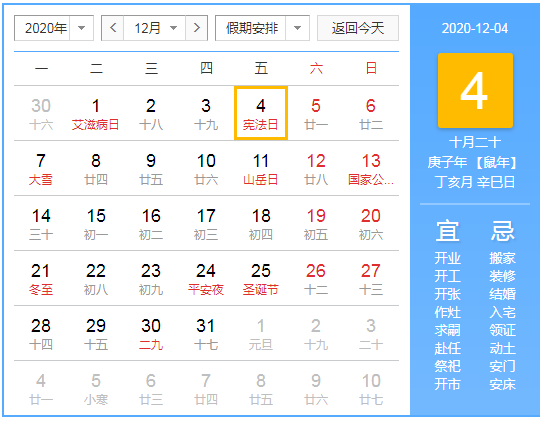Image resolution: width=543 pixels, height=424 pixels.
Task: Choose December 25 圣诞节
Action: point(261,279)
